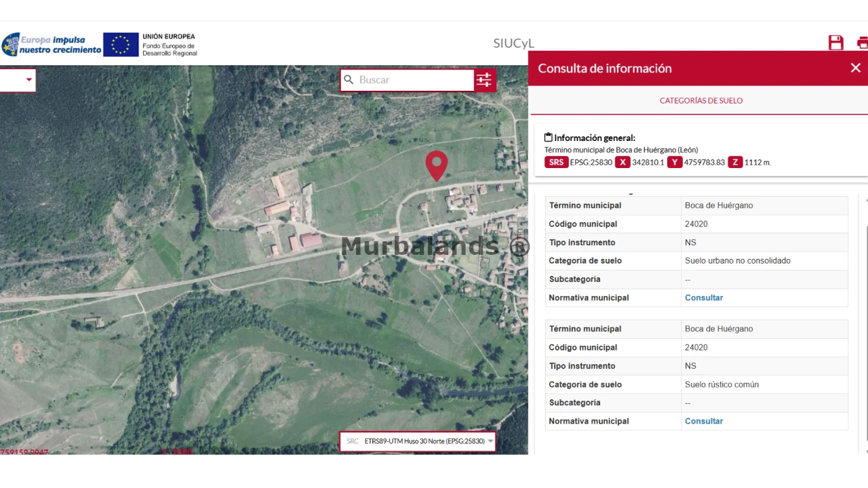Open the search filter options icon
The height and width of the screenshot is (488, 868).
pos(484,80)
